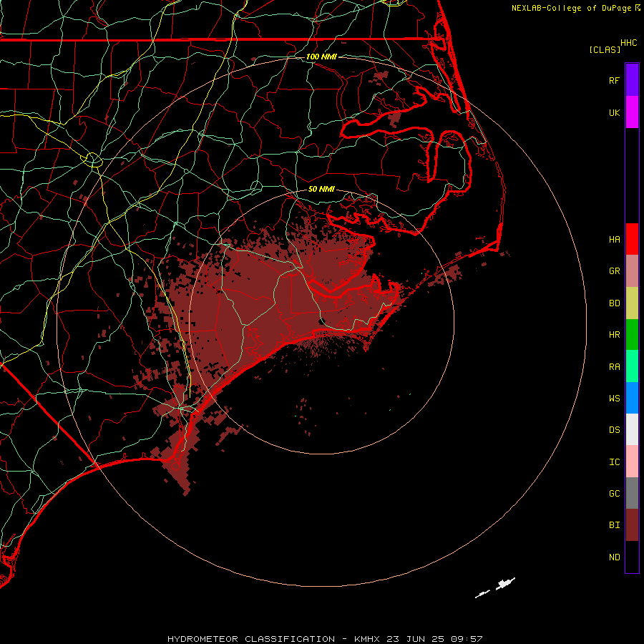Select the GR legend color block
This screenshot has height=644, width=644.
[x=632, y=271]
